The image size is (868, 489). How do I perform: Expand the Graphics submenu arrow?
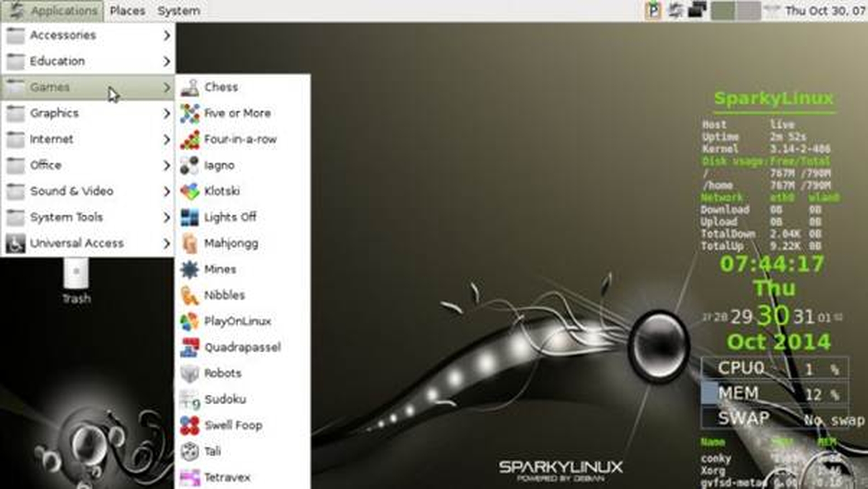tap(167, 113)
